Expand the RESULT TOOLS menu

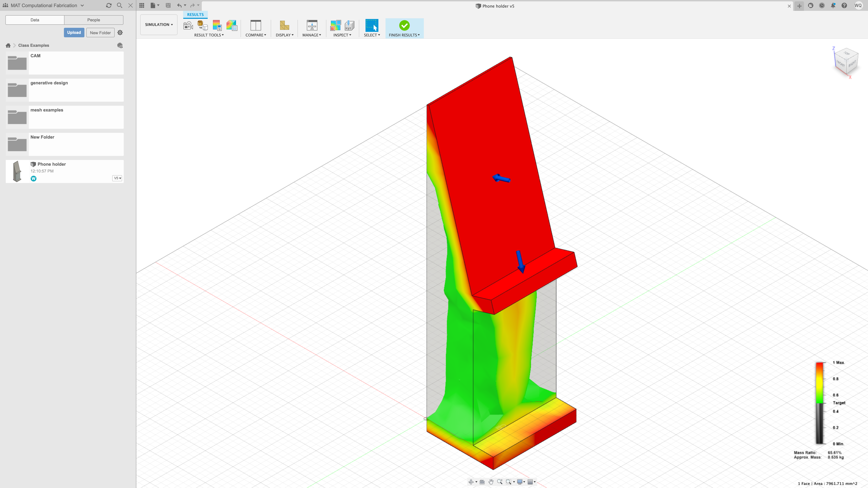pyautogui.click(x=209, y=35)
